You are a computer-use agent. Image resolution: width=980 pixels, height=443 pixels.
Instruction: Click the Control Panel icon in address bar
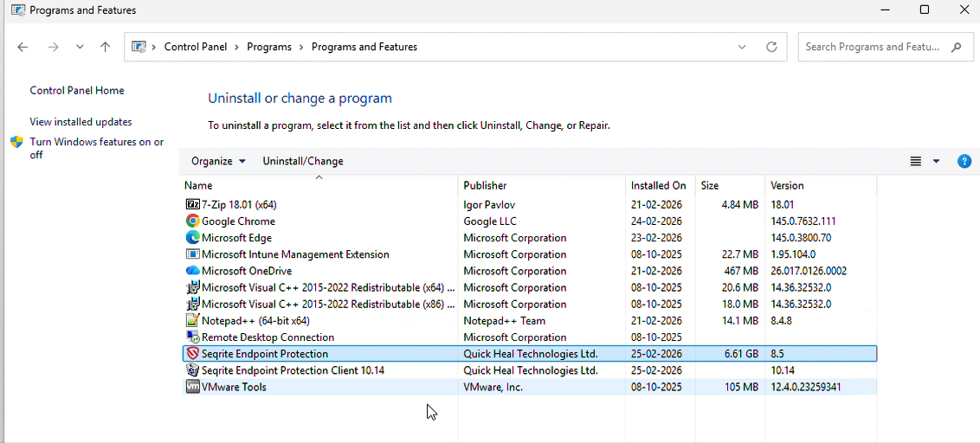(139, 47)
